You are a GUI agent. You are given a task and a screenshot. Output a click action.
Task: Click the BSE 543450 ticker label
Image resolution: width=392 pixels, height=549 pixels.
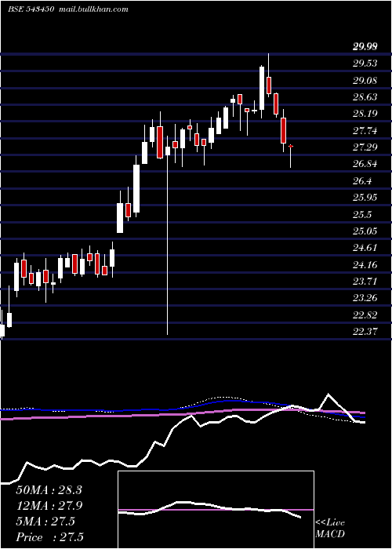31,9
